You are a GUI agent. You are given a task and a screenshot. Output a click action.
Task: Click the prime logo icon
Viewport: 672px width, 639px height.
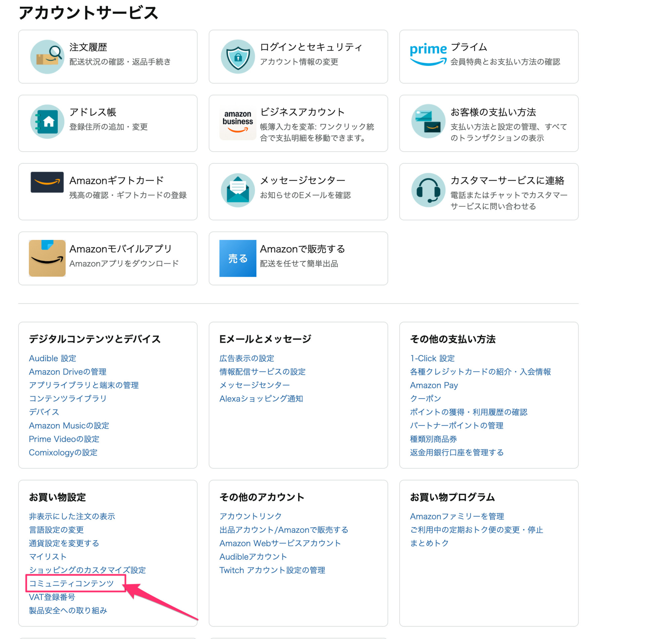[x=428, y=54]
